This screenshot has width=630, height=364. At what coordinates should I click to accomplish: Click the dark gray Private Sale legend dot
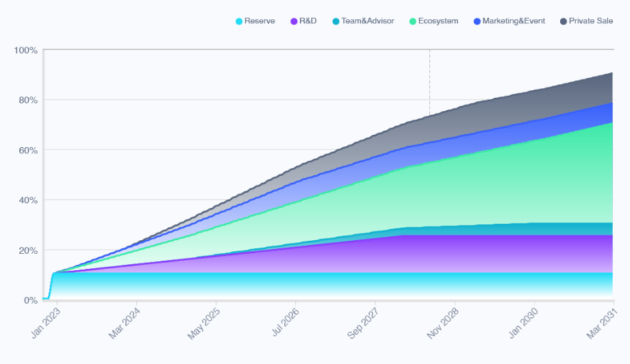coord(564,21)
